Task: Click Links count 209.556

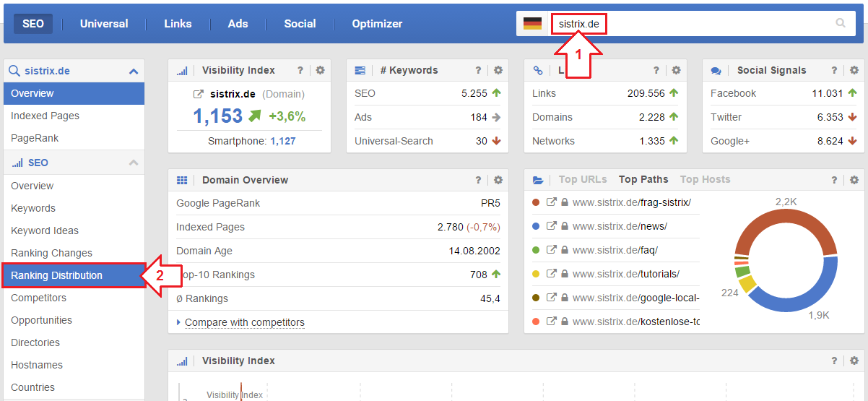Action: [x=646, y=93]
